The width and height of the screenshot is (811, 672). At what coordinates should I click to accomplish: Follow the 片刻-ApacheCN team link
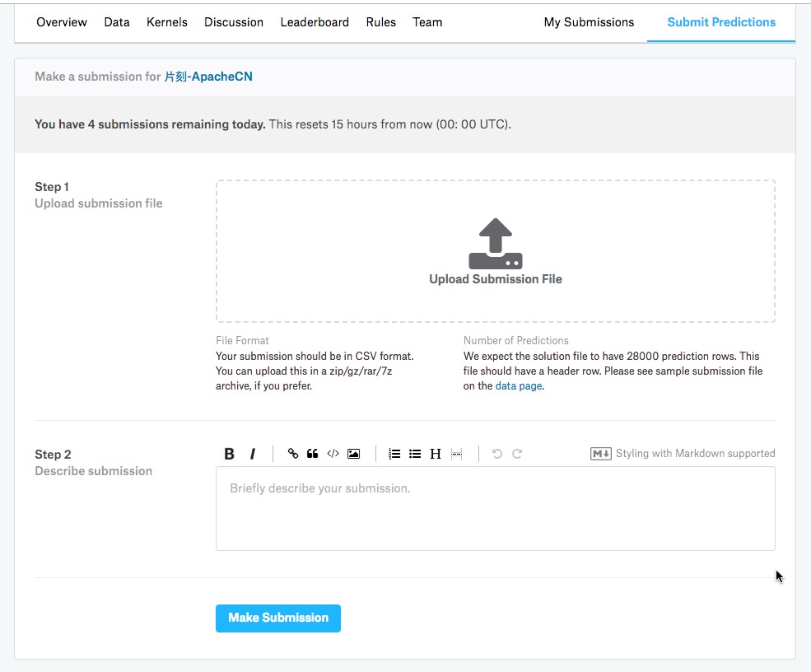[x=208, y=77]
